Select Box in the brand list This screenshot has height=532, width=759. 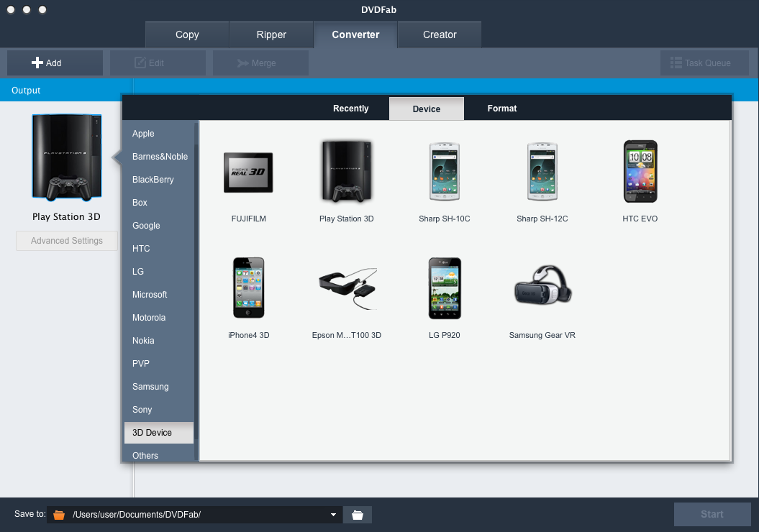(159, 203)
